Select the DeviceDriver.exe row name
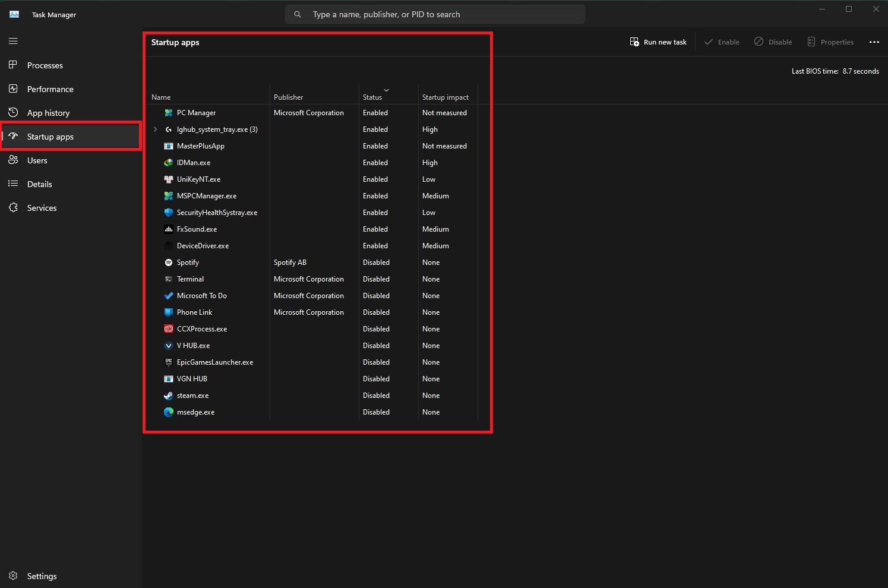Image resolution: width=888 pixels, height=588 pixels. (203, 246)
